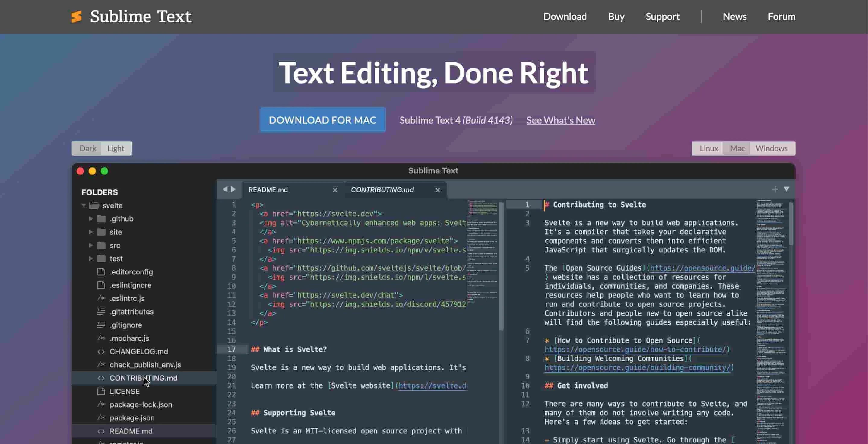Switch to the README.md tab
868x444 pixels.
[268, 190]
